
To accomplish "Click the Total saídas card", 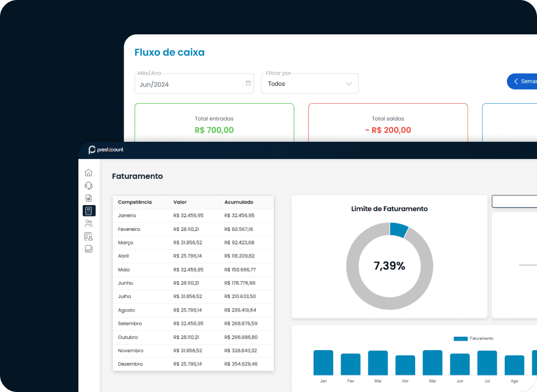I will coord(388,124).
